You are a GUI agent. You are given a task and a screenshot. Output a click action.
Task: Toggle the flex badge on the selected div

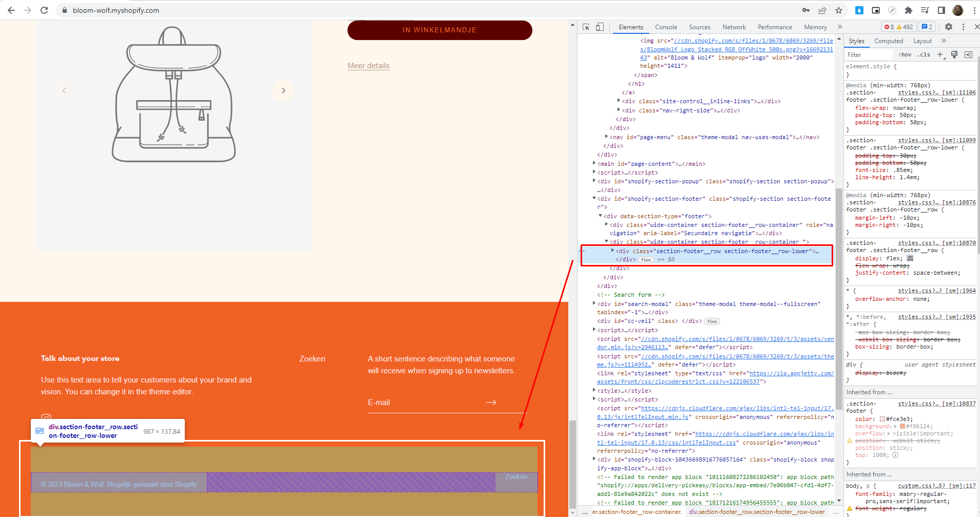(x=646, y=260)
